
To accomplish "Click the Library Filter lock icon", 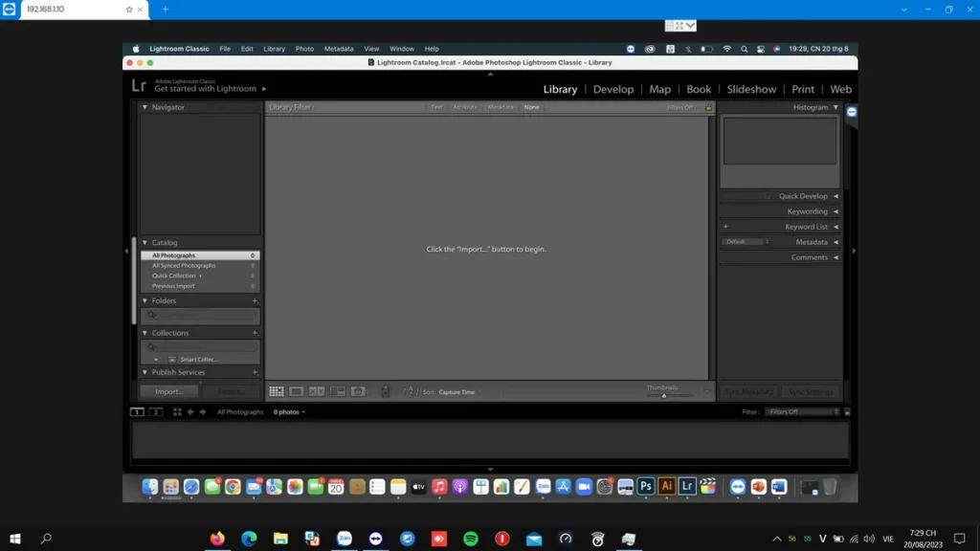I will tap(708, 107).
